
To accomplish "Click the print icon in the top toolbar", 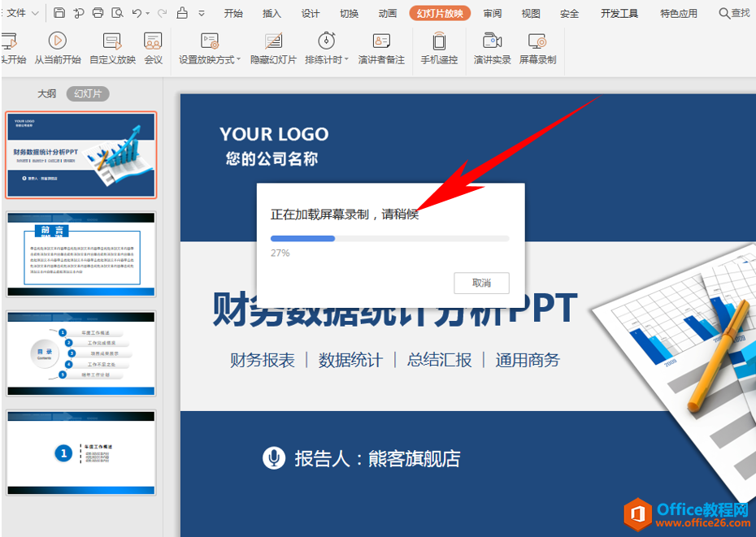I will pos(98,13).
